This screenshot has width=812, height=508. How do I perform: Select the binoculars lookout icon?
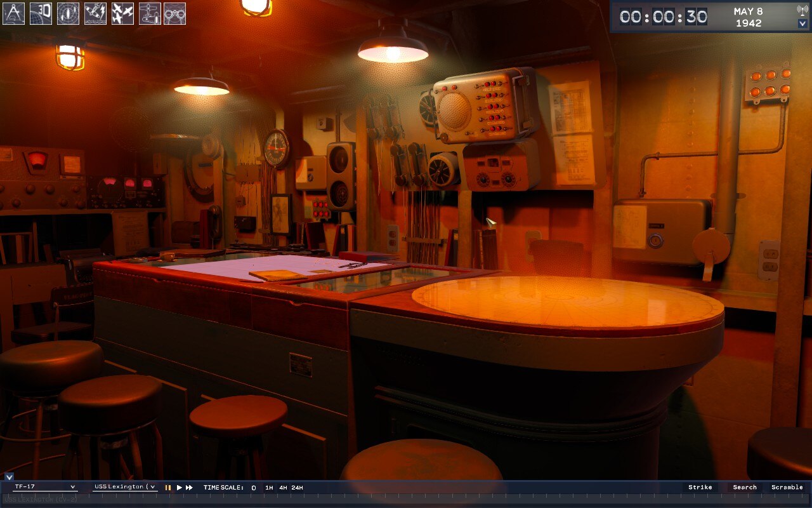(x=175, y=13)
